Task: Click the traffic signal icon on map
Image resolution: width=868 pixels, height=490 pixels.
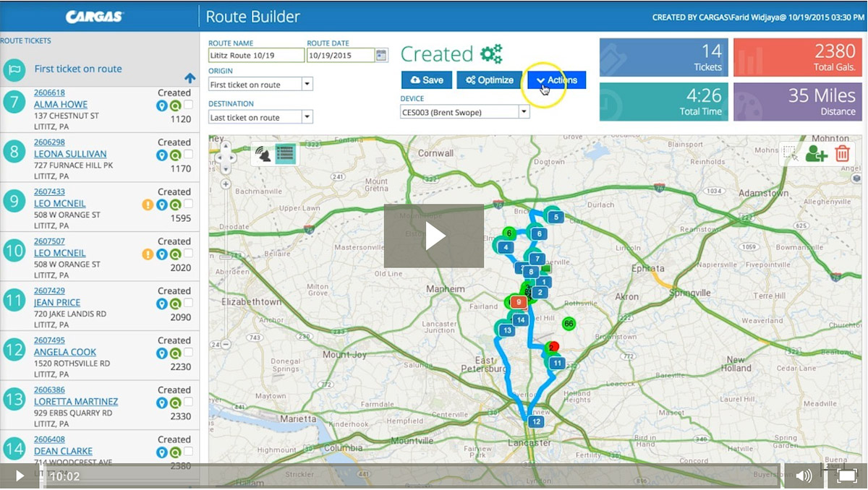Action: click(x=263, y=154)
